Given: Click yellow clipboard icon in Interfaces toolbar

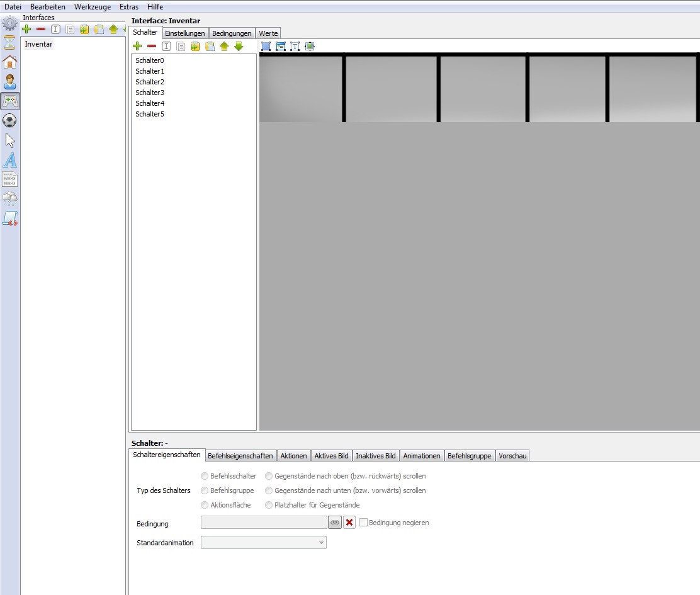Looking at the screenshot, I should click(84, 30).
